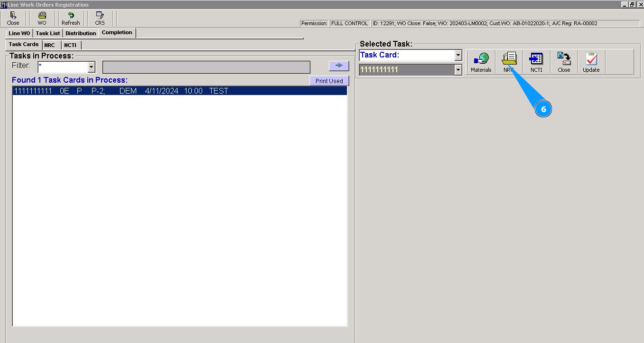Click the Close icon in the top toolbar

point(13,19)
